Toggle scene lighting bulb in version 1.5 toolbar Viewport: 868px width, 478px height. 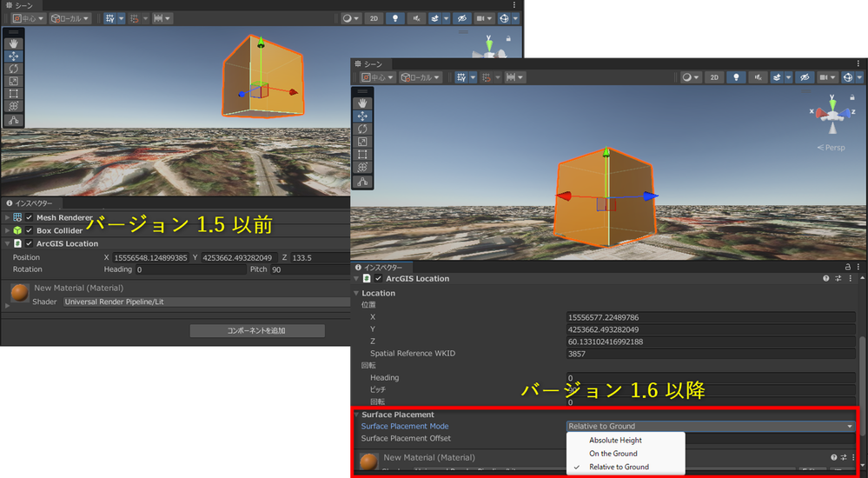(394, 18)
